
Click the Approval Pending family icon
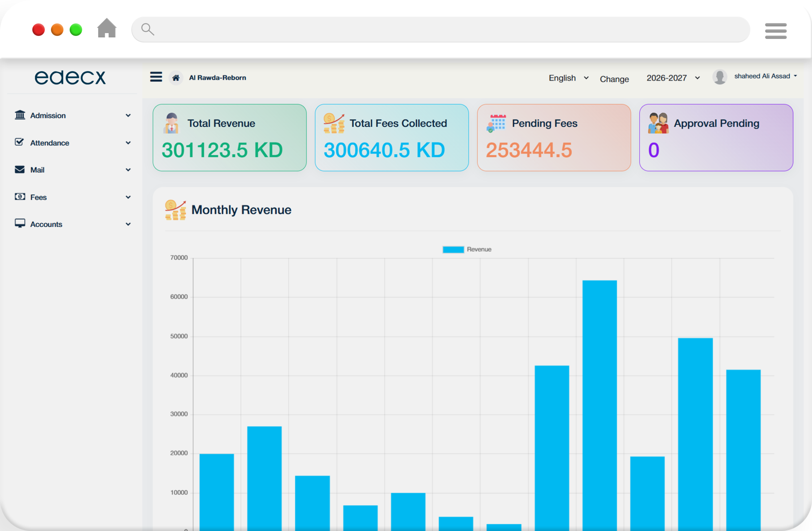pos(658,123)
